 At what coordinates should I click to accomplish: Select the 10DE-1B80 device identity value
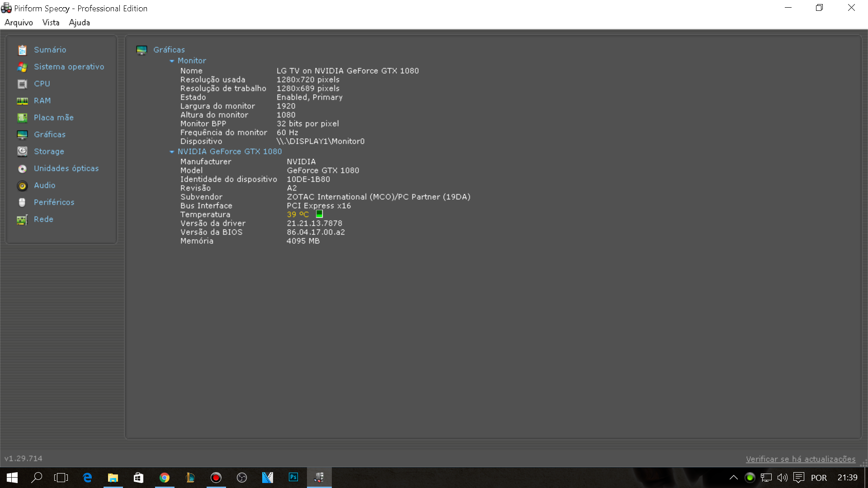click(x=308, y=179)
